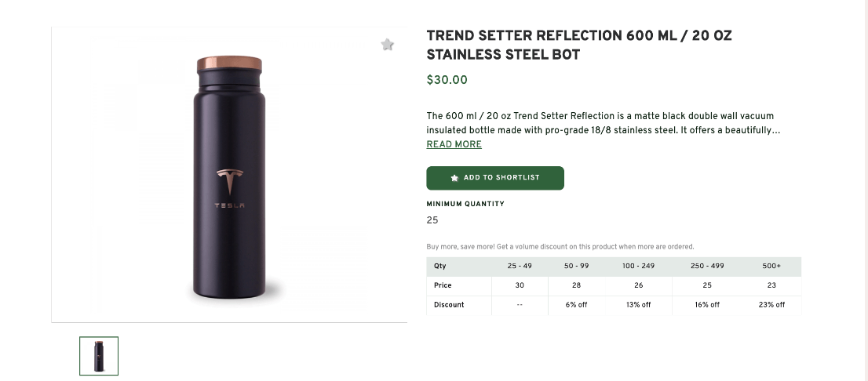Select the 100 - 249 quantity tier
Screen dimensions: 868x381
click(x=638, y=267)
